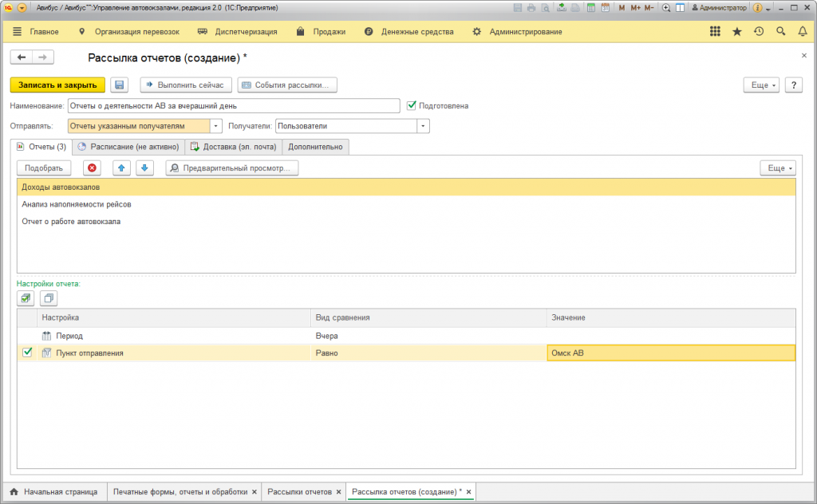
Task: Click the check all settings icon
Action: [x=26, y=297]
